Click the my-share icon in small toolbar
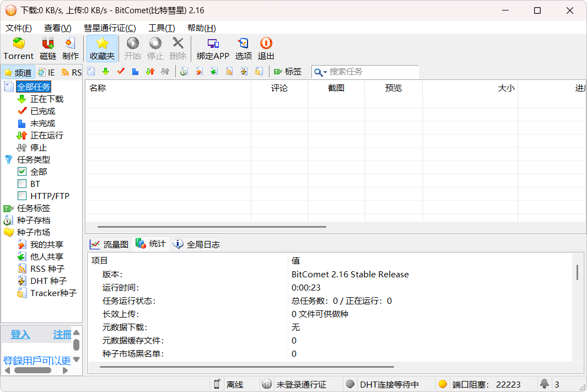This screenshot has width=587, height=392. coord(199,71)
